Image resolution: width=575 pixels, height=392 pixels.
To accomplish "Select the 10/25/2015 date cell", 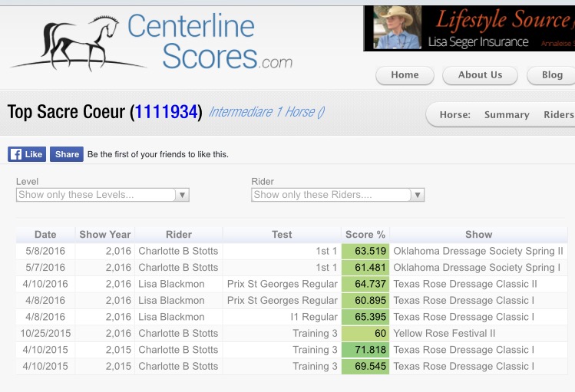I will point(45,334).
